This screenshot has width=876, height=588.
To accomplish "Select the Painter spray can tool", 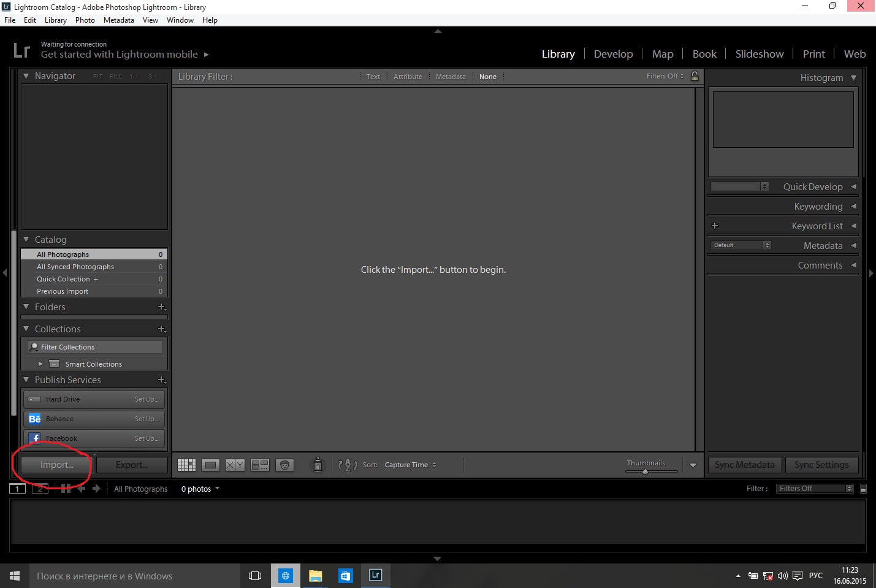I will [x=318, y=465].
